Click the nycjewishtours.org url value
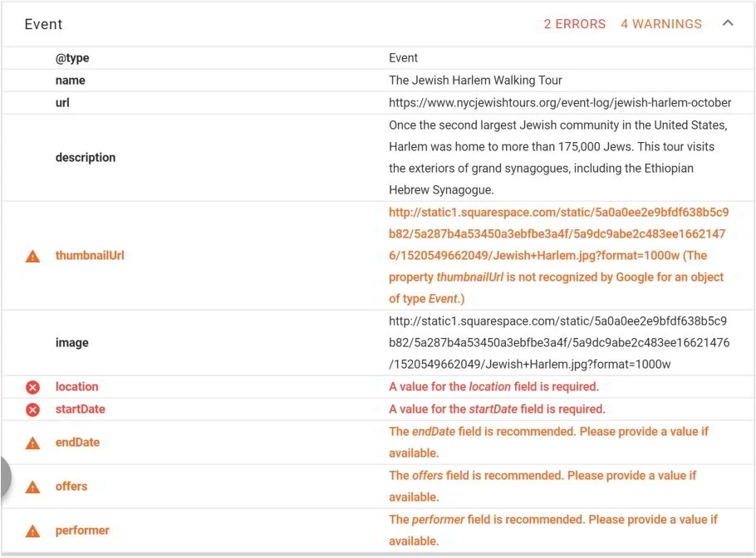Image resolution: width=756 pixels, height=558 pixels. tap(560, 103)
